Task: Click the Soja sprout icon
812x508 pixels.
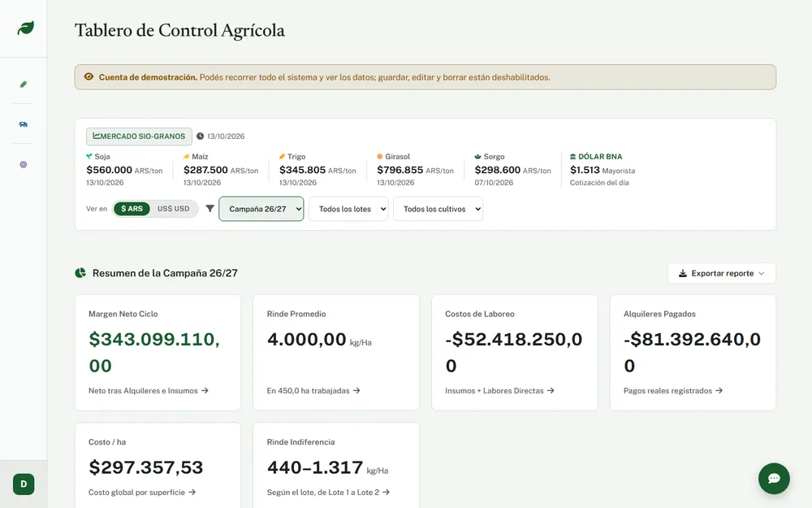Action: 89,156
